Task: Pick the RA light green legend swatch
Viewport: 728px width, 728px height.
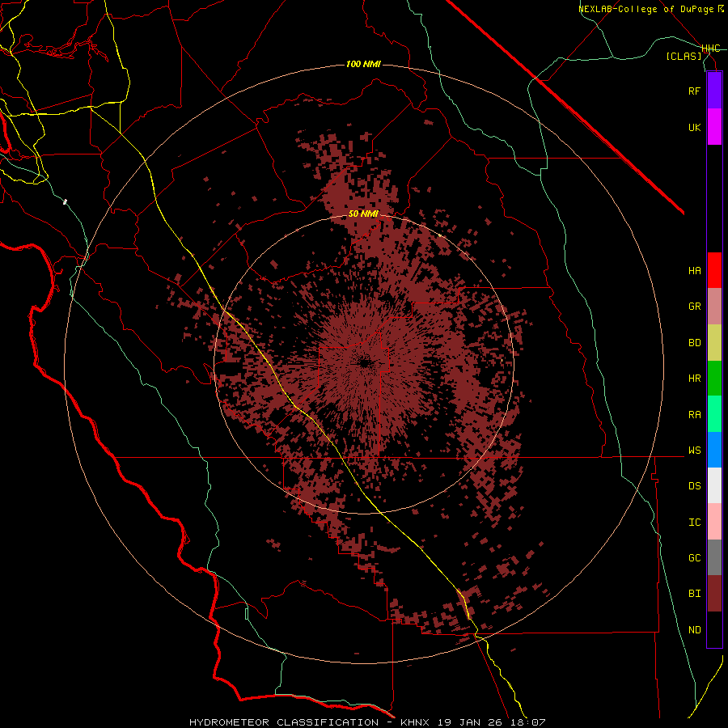Action: (714, 414)
